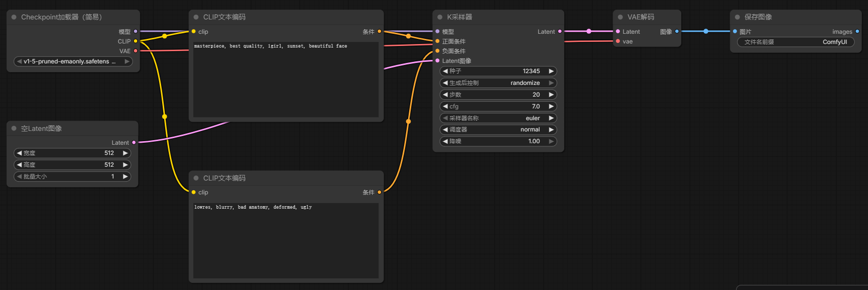This screenshot has width=868, height=290.
Task: Click the 模型 input port on K采样器
Action: 437,31
